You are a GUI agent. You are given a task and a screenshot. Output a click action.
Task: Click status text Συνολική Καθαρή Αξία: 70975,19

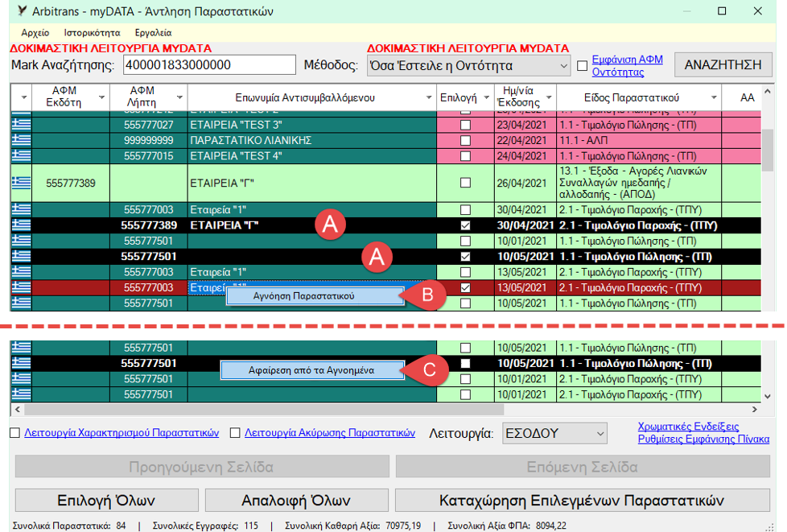[x=352, y=526]
